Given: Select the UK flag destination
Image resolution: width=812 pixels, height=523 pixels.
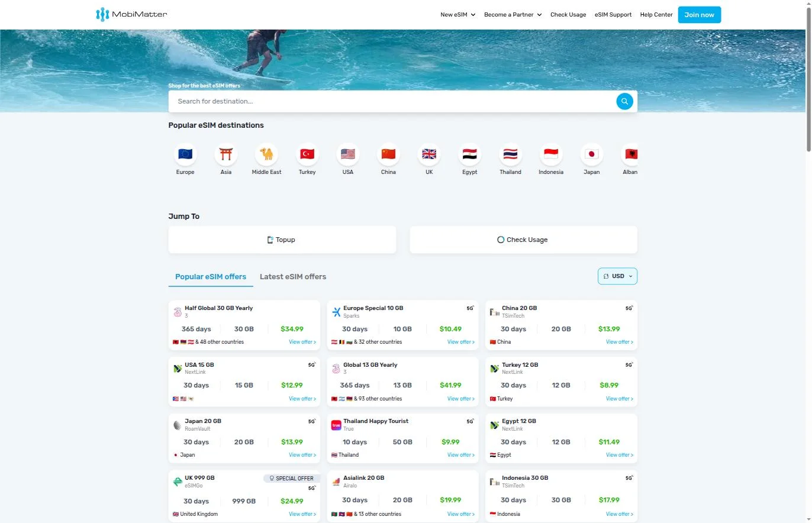Looking at the screenshot, I should pyautogui.click(x=429, y=154).
